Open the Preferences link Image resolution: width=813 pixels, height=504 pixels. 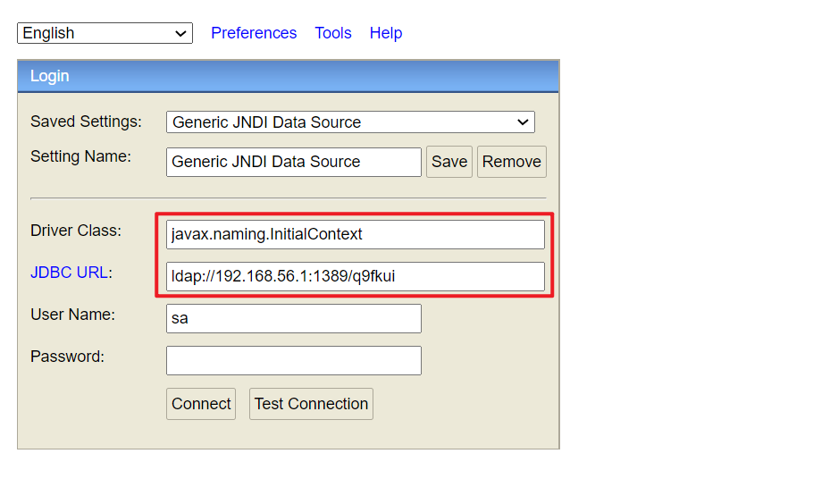point(254,33)
